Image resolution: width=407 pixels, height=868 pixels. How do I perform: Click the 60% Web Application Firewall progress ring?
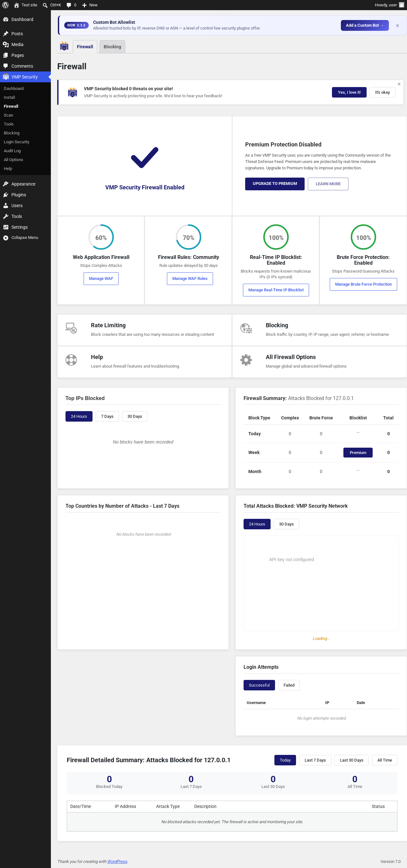click(101, 238)
